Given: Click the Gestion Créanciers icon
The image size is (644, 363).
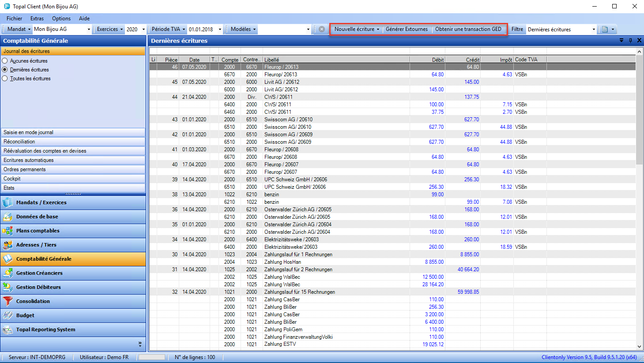Looking at the screenshot, I should pyautogui.click(x=8, y=273).
